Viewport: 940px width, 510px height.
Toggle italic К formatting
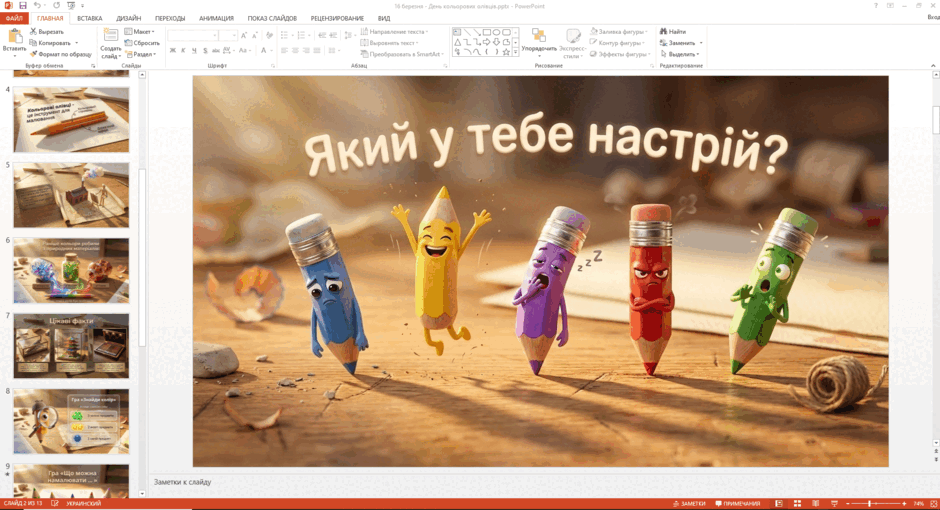point(183,51)
